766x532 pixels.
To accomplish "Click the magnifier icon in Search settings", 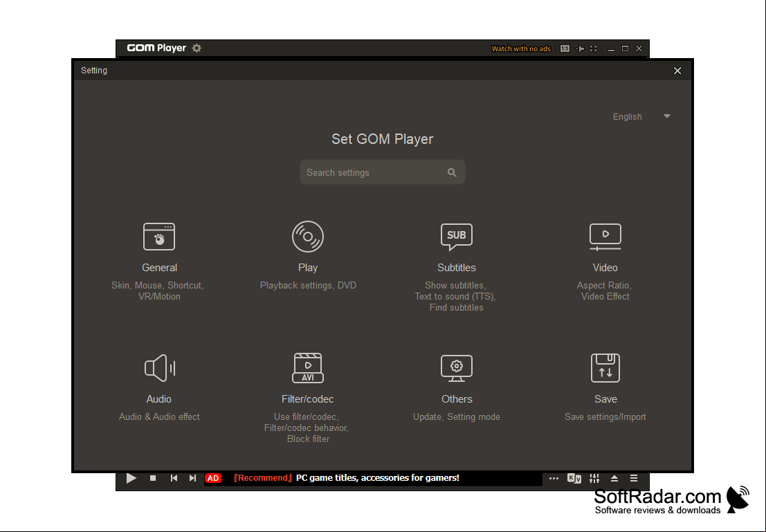I will pyautogui.click(x=452, y=172).
